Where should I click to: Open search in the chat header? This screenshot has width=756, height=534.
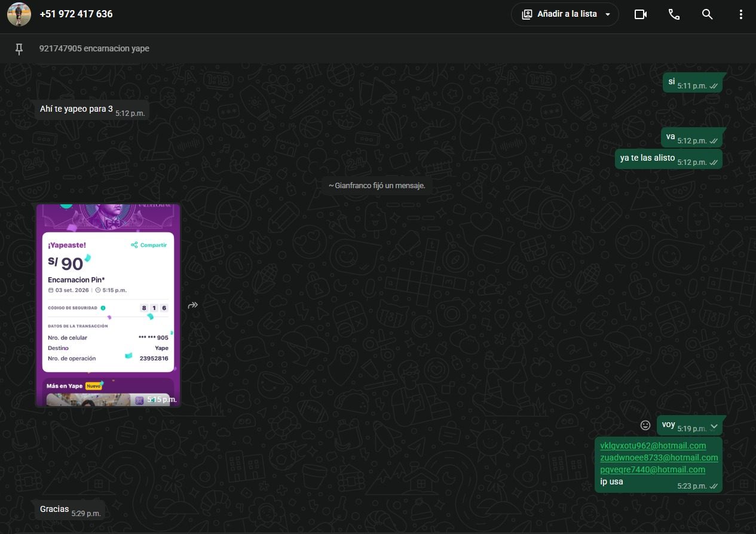click(708, 14)
